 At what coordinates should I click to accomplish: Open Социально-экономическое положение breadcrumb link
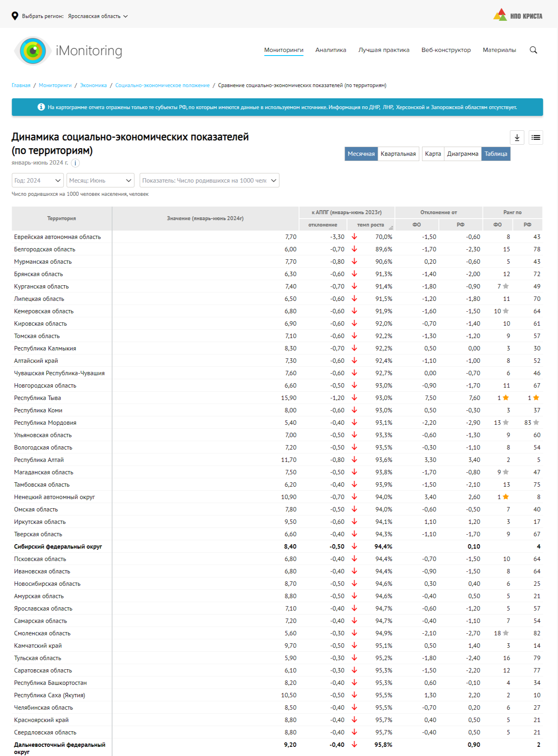[x=162, y=86]
